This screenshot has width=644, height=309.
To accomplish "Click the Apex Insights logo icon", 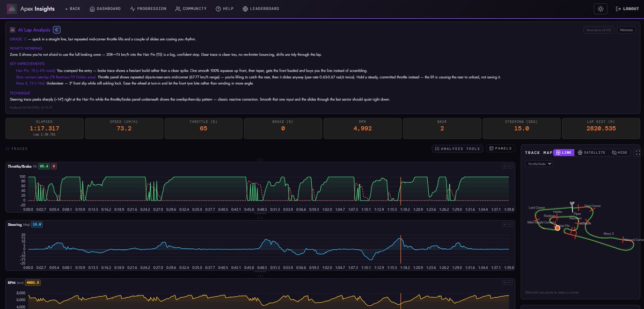I will [x=12, y=9].
